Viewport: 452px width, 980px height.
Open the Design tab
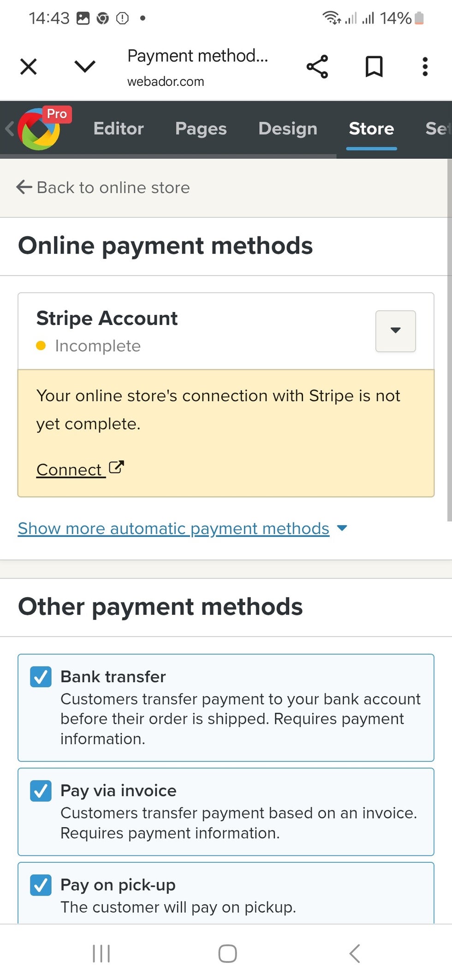(x=288, y=129)
